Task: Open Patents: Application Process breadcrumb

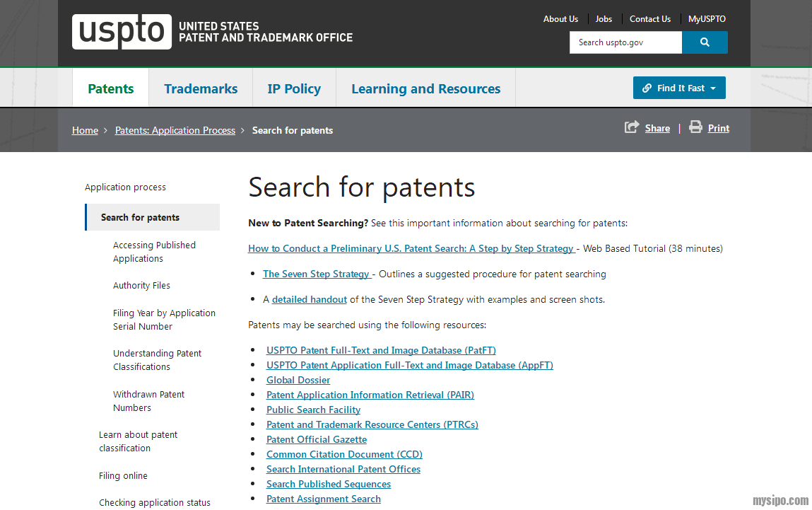Action: coord(175,130)
